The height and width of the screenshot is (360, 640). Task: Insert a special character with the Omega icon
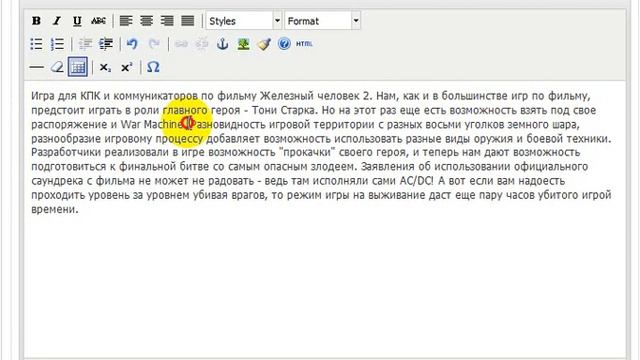tap(153, 67)
